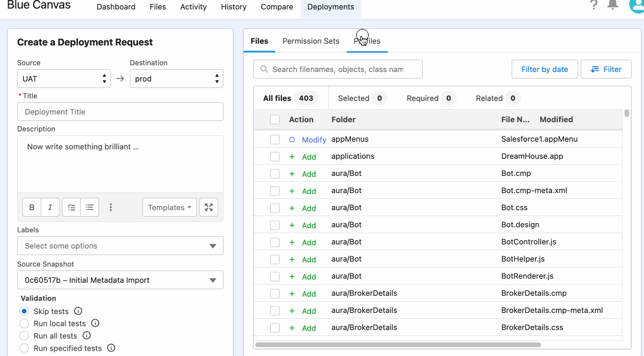
Task: Show the Selected files list
Action: (x=362, y=98)
